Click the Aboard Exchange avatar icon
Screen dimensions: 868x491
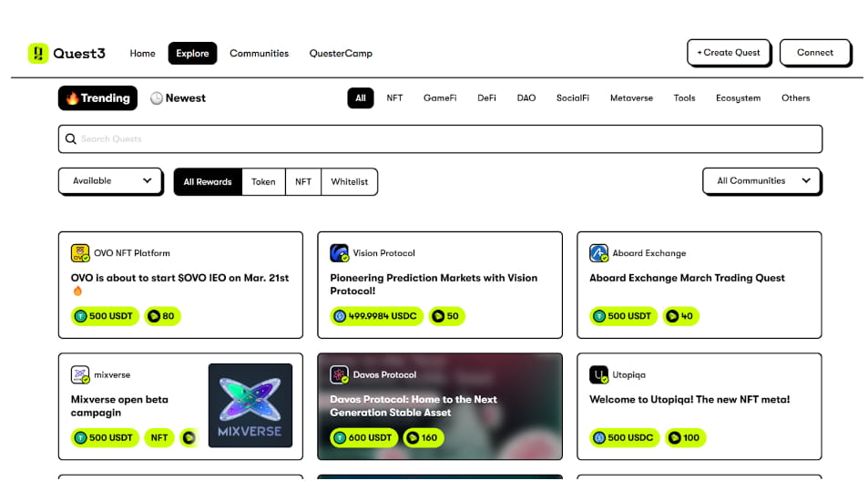(599, 253)
